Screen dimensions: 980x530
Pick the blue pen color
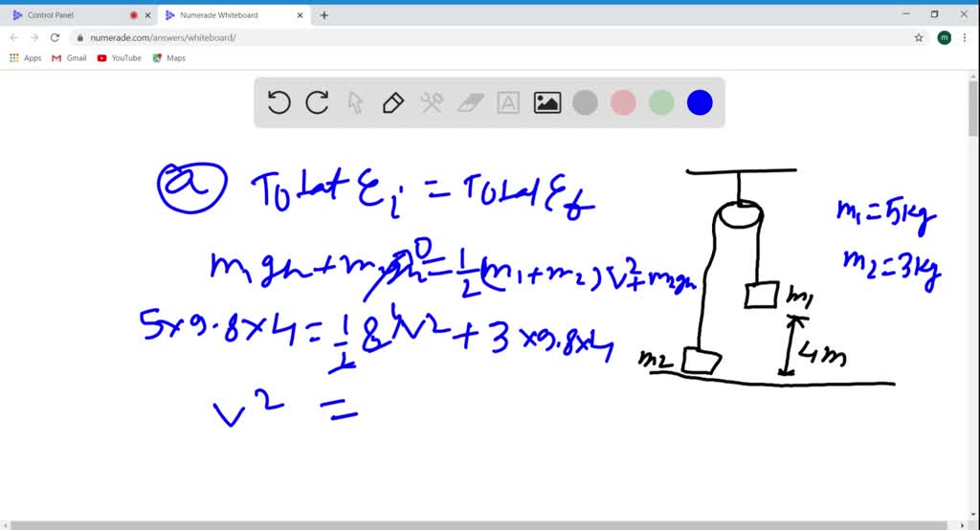click(700, 102)
